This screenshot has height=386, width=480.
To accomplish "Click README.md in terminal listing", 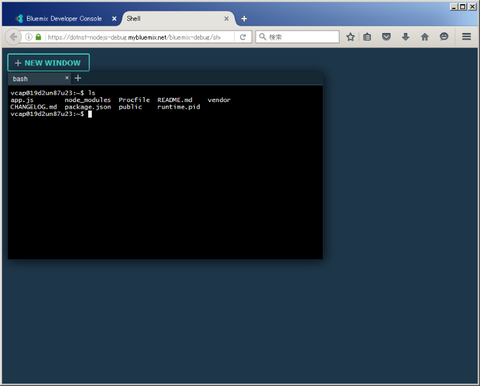I will [175, 100].
